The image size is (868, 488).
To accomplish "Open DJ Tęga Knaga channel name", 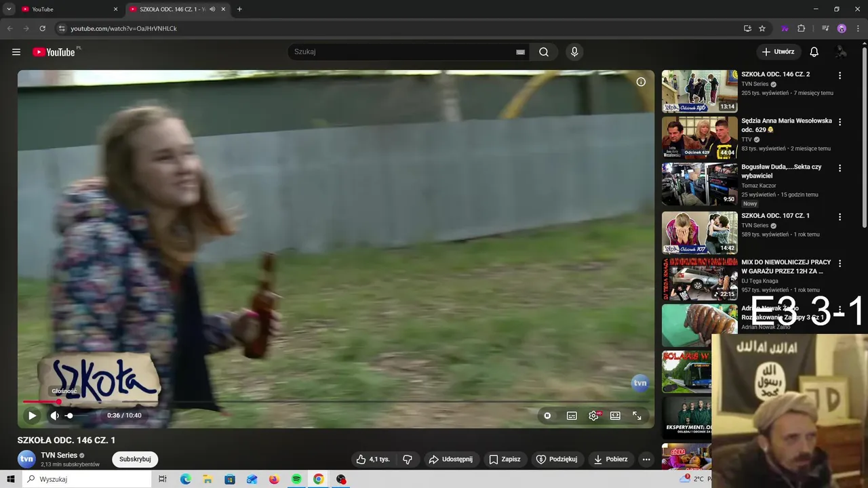I will pyautogui.click(x=759, y=281).
